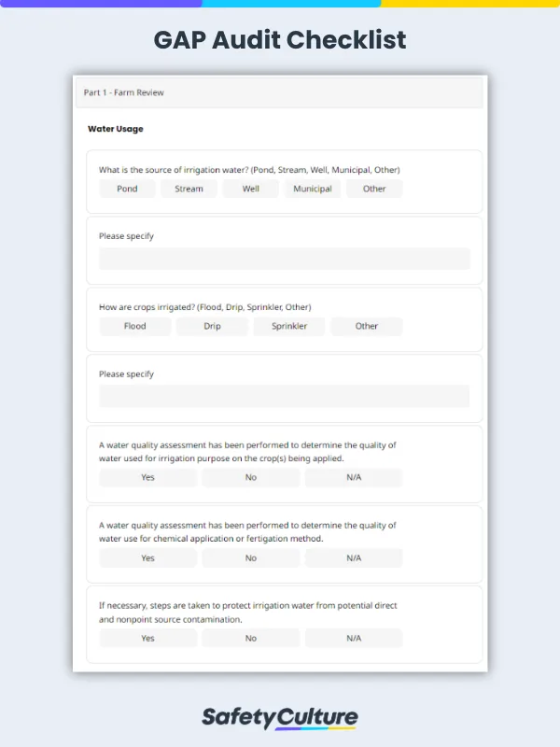Answer No to the irrigation water quality assessment
560x747 pixels.
250,478
